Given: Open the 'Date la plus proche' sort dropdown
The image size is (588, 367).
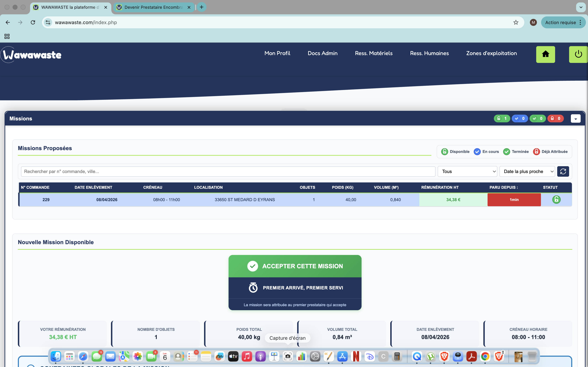Looking at the screenshot, I should pyautogui.click(x=527, y=171).
